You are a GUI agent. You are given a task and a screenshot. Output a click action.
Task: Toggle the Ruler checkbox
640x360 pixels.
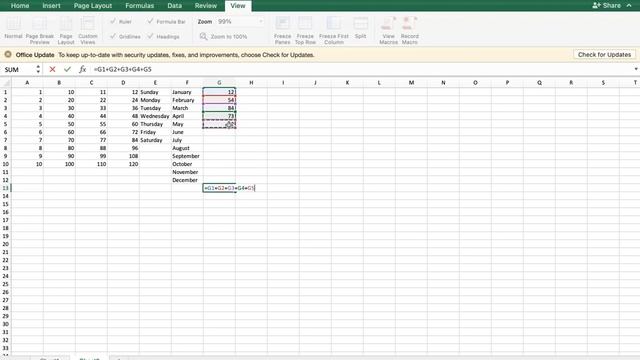pyautogui.click(x=113, y=21)
